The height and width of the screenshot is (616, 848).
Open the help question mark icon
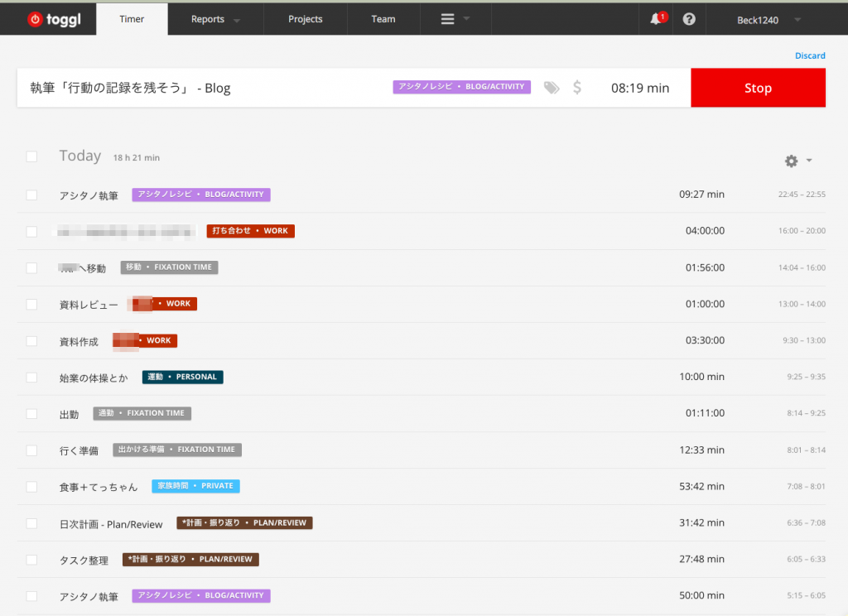689,19
